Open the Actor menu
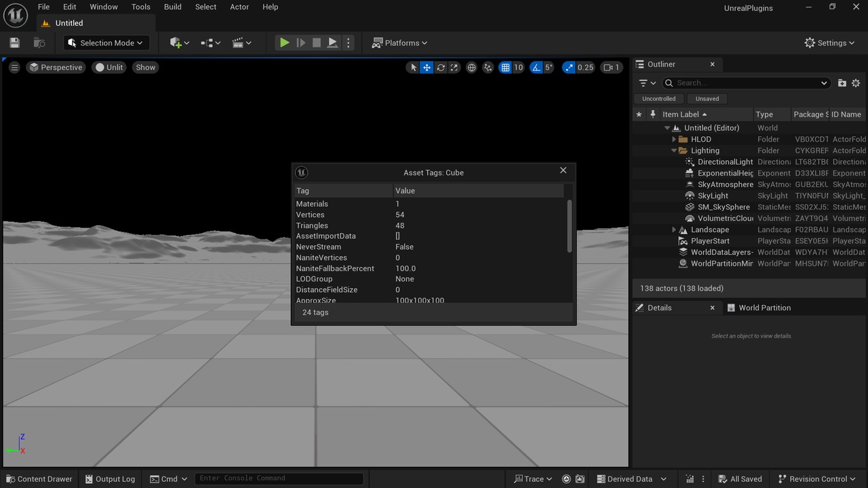Viewport: 868px width, 488px height. [239, 7]
